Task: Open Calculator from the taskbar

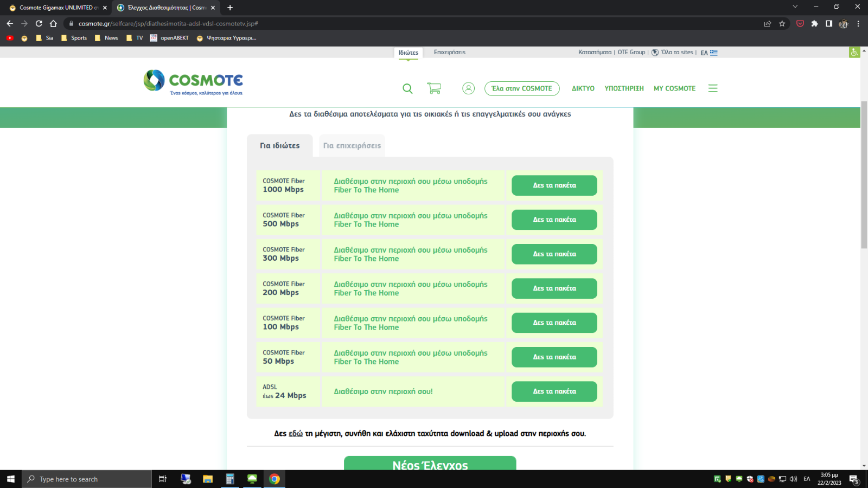Action: [230, 479]
